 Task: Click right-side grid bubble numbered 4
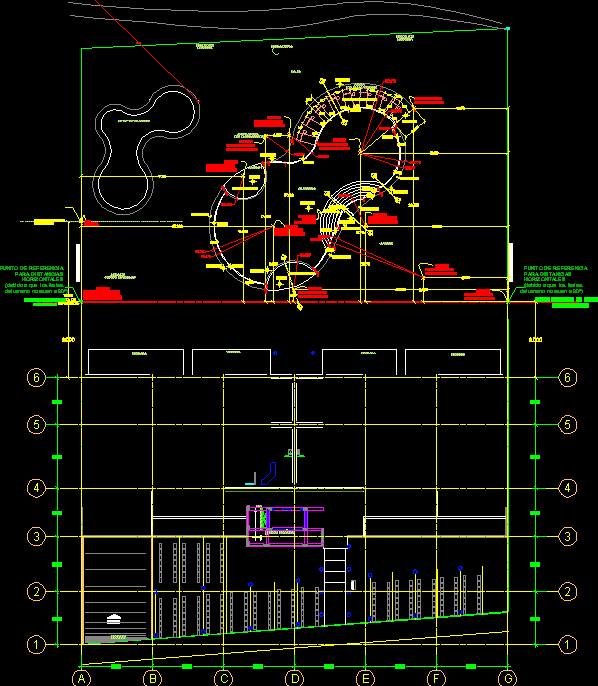point(567,488)
